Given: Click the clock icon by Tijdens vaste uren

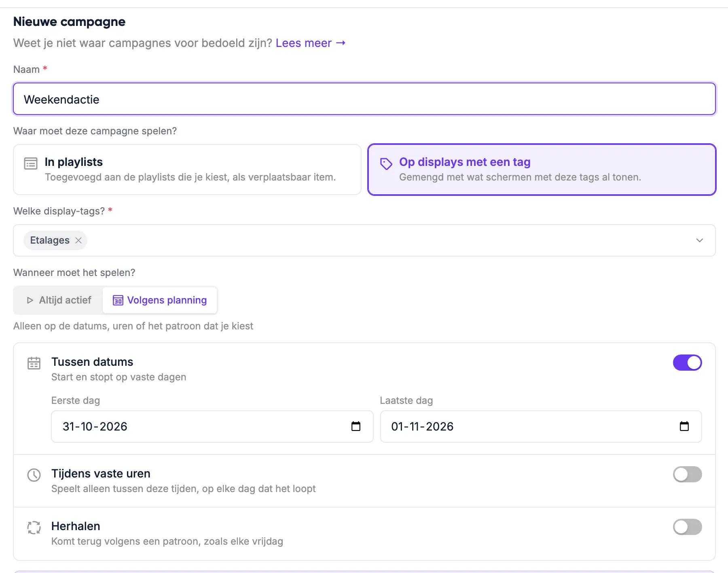Looking at the screenshot, I should (34, 475).
